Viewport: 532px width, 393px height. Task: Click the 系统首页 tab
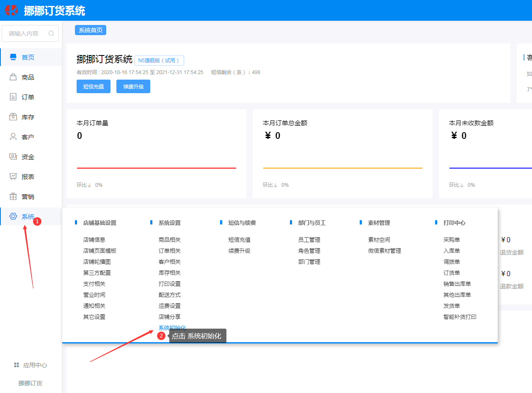pos(91,30)
